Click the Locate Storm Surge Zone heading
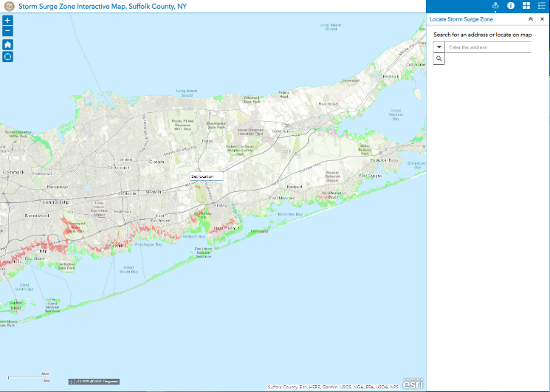Image resolution: width=550 pixels, height=392 pixels. tap(461, 19)
